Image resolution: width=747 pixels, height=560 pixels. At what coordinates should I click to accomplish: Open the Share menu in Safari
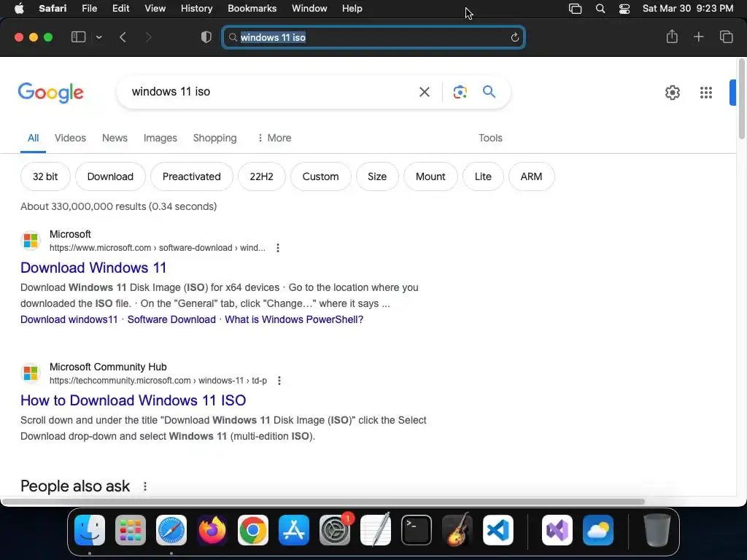[x=672, y=36]
